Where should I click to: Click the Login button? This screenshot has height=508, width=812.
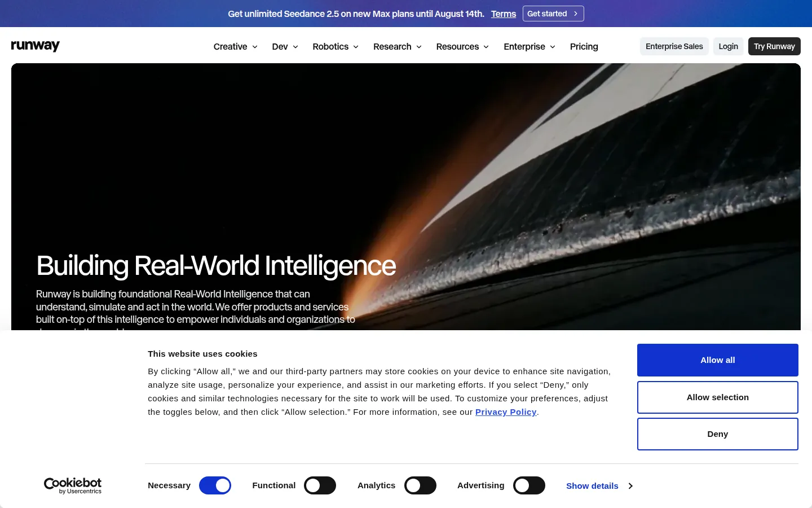pos(729,46)
